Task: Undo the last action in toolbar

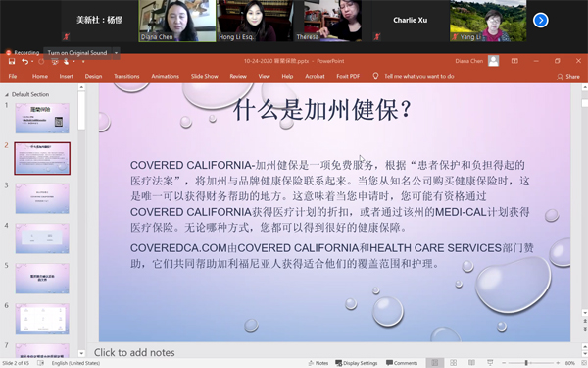Action: [24, 61]
